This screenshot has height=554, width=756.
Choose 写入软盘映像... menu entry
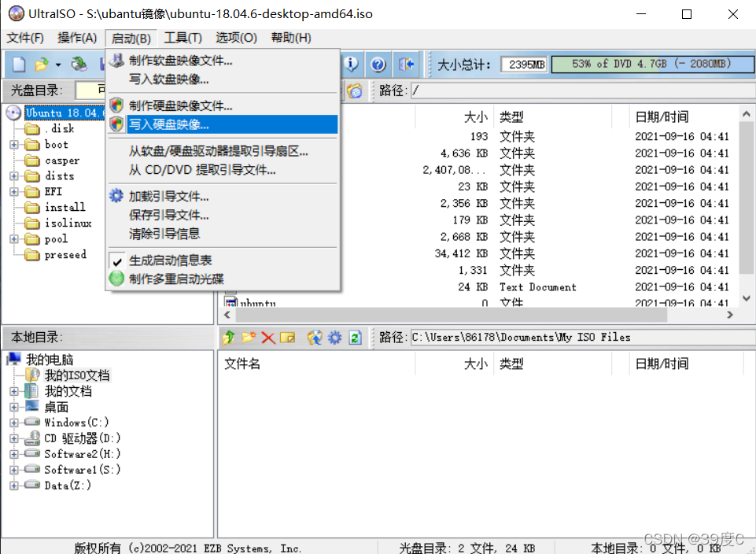pos(223,79)
